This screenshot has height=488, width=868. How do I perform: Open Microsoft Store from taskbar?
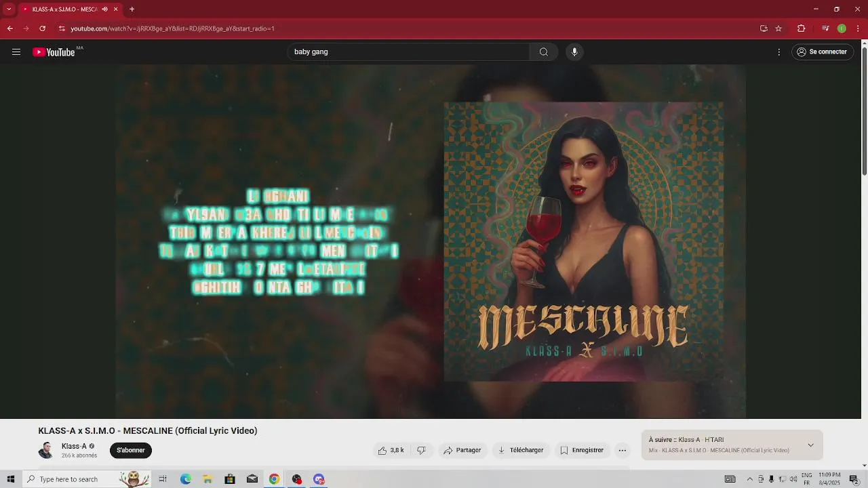tap(230, 479)
